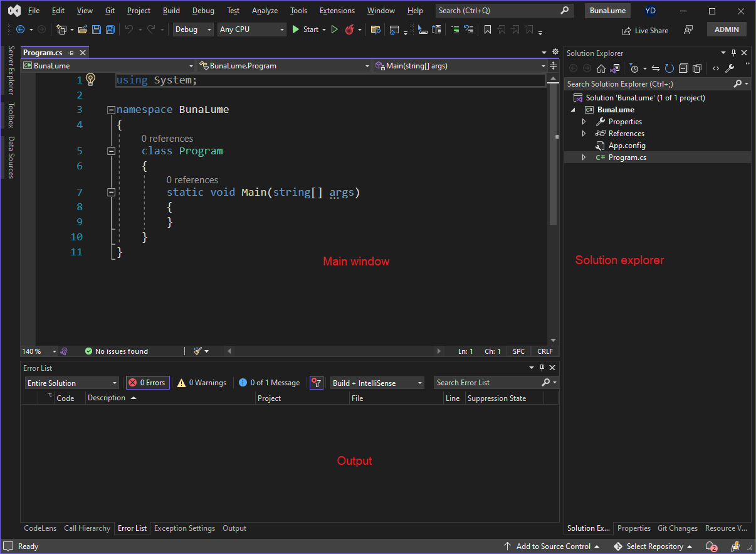The image size is (756, 554).
Task: Click the notifications bell in status bar
Action: click(x=711, y=546)
